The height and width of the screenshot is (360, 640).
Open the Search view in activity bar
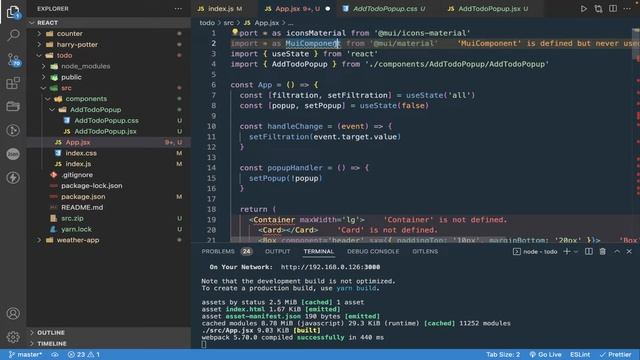[13, 35]
